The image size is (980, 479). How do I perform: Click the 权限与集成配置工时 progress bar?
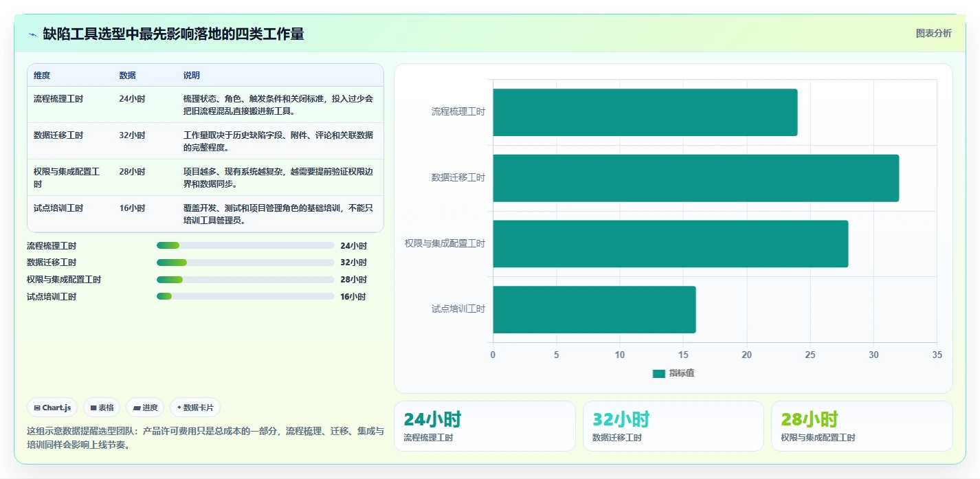[x=245, y=280]
